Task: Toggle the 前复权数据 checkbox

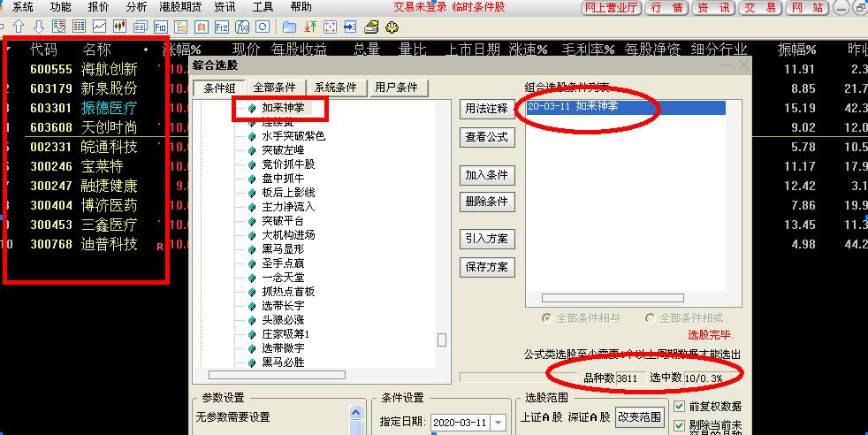Action: (x=679, y=406)
